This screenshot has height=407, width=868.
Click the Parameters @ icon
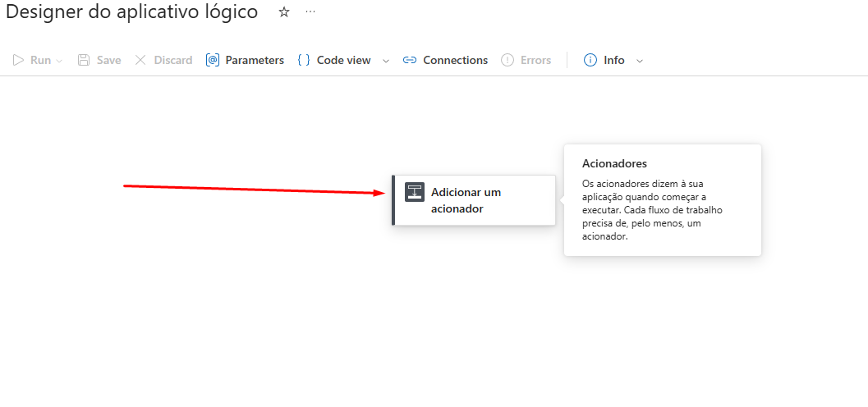tap(213, 60)
